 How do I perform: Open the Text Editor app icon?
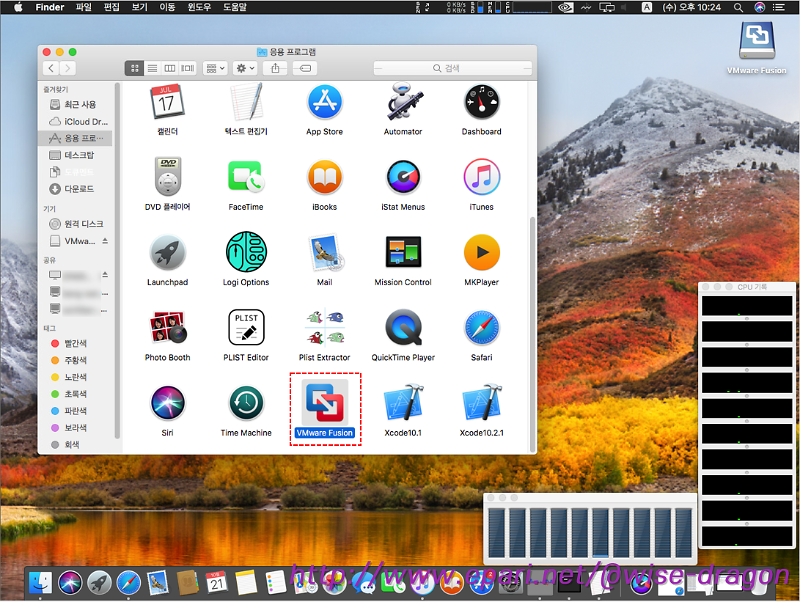click(246, 102)
